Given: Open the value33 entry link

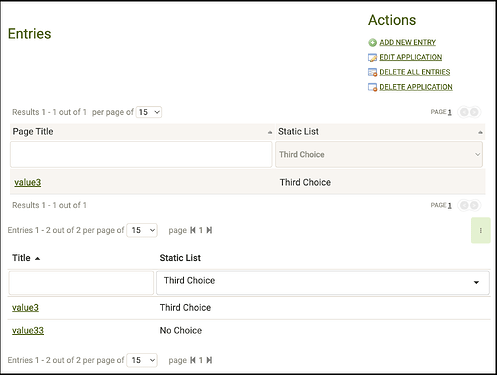Looking at the screenshot, I should (28, 331).
